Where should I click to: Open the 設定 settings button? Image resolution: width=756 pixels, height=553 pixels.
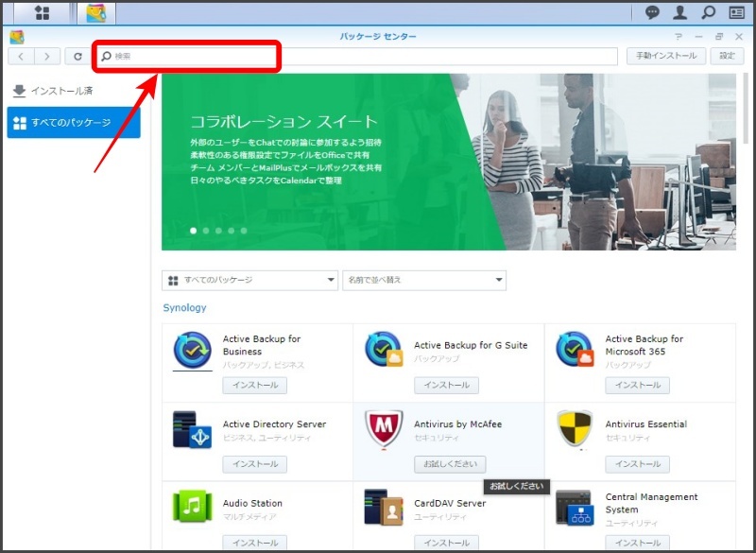(x=727, y=56)
